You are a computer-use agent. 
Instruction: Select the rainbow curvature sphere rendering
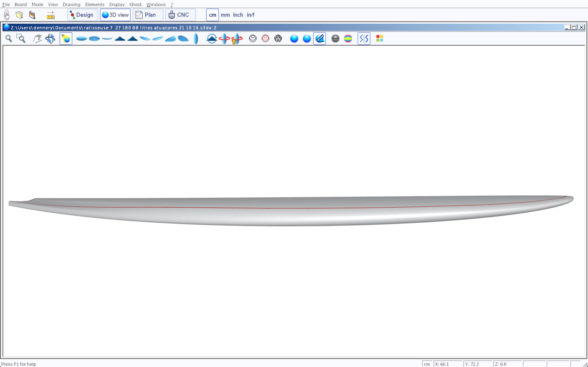point(348,39)
